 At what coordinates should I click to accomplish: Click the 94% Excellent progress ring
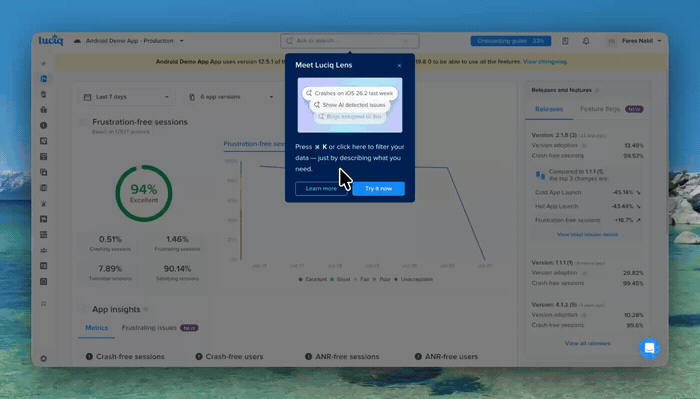[x=144, y=193]
